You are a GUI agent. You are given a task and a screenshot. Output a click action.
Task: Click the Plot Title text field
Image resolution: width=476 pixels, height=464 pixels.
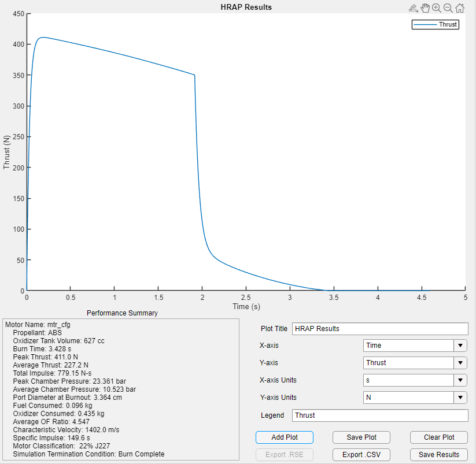379,328
